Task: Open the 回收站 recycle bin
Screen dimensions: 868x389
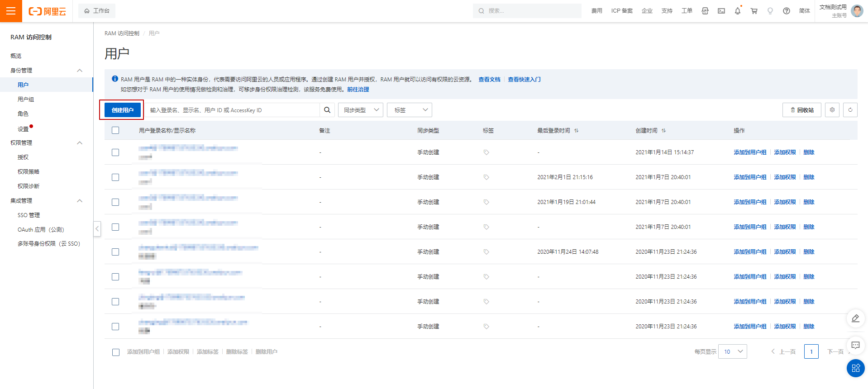Action: coord(802,110)
